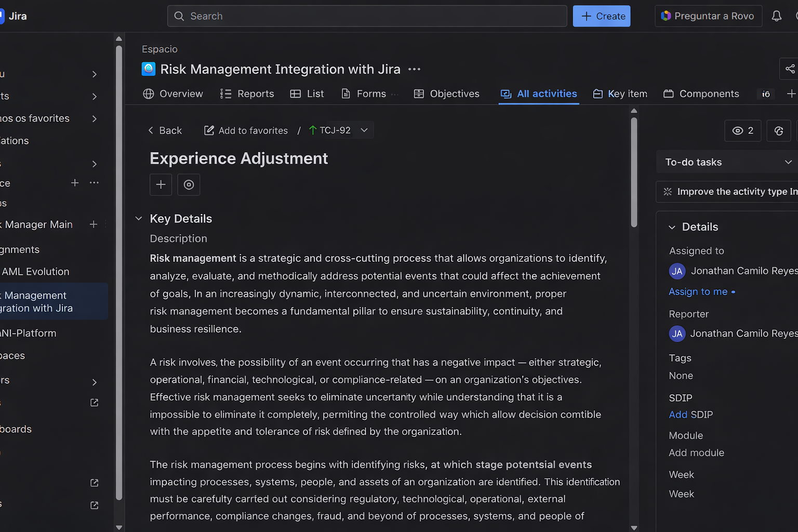The width and height of the screenshot is (798, 532).
Task: Click the Assign to me link
Action: tap(698, 291)
